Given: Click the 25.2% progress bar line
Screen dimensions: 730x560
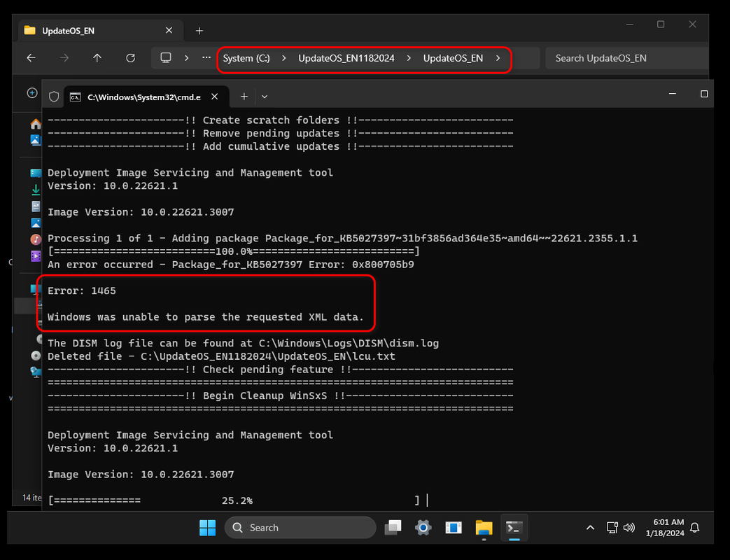Looking at the screenshot, I should [234, 501].
